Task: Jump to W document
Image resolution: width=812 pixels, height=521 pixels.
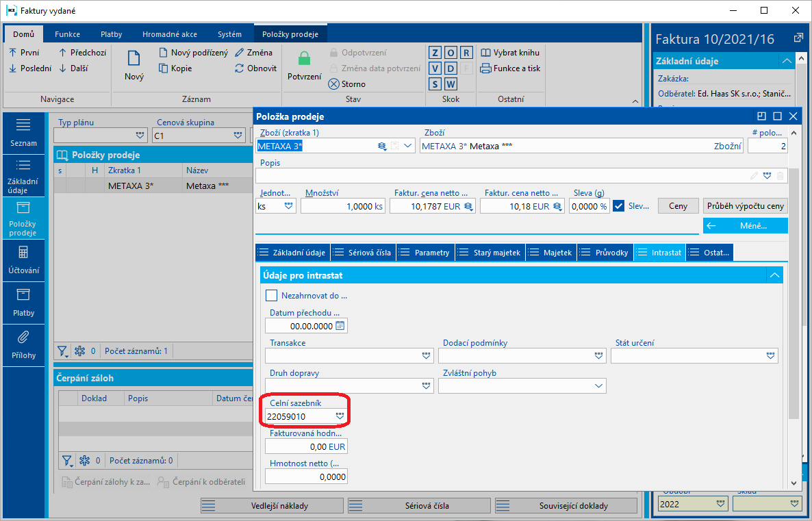Action: click(451, 84)
